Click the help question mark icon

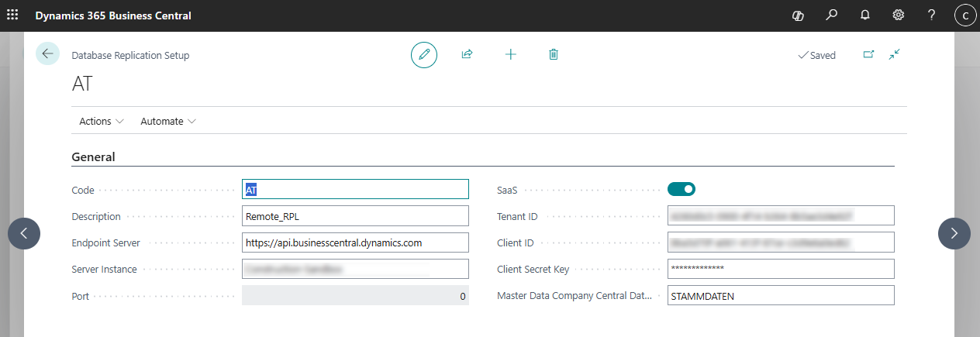(x=932, y=15)
